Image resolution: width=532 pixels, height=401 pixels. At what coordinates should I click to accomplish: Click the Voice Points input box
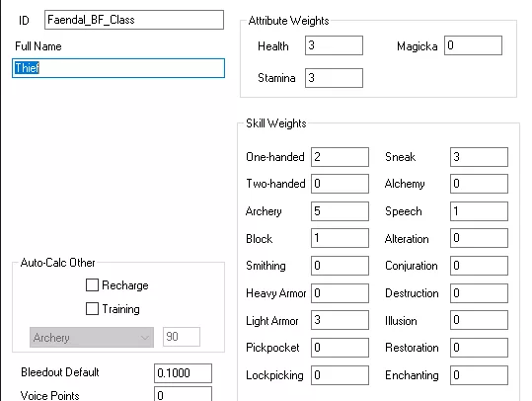[183, 394]
